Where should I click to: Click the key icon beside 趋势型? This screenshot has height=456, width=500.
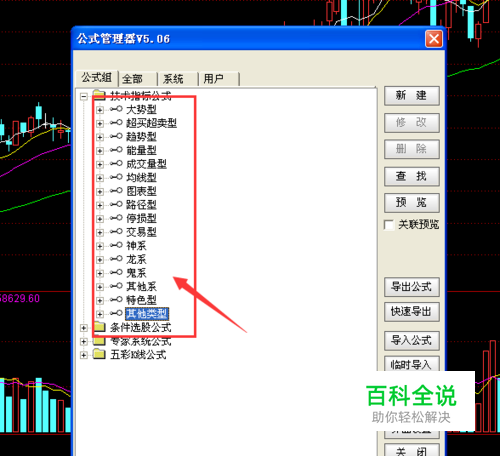pos(116,136)
